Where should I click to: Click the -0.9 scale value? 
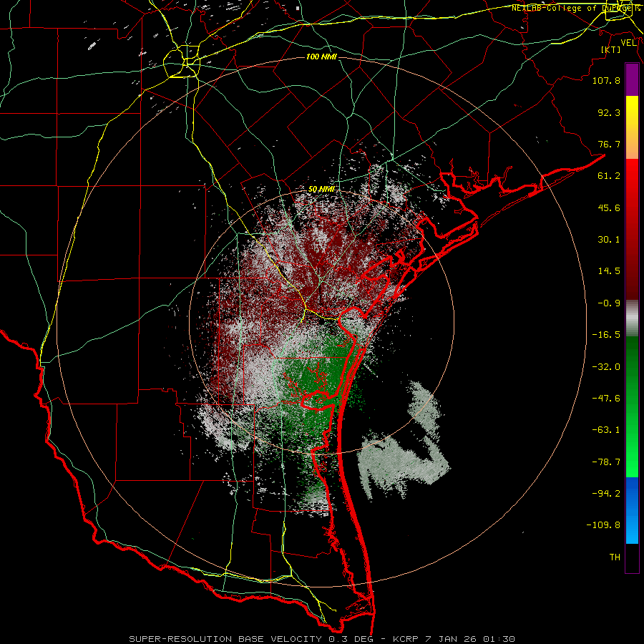(609, 303)
